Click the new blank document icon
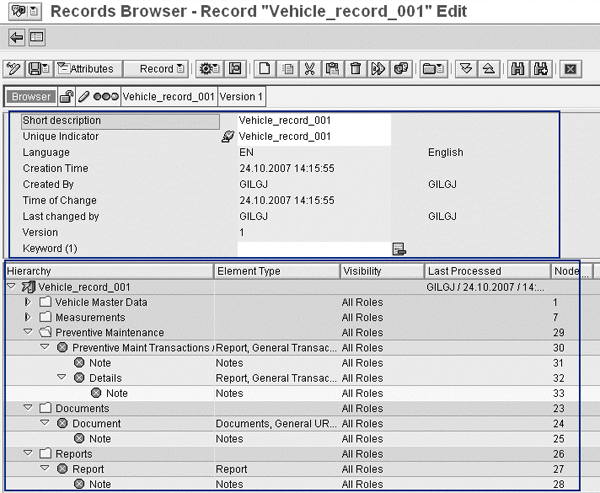The image size is (600, 493). tap(265, 69)
